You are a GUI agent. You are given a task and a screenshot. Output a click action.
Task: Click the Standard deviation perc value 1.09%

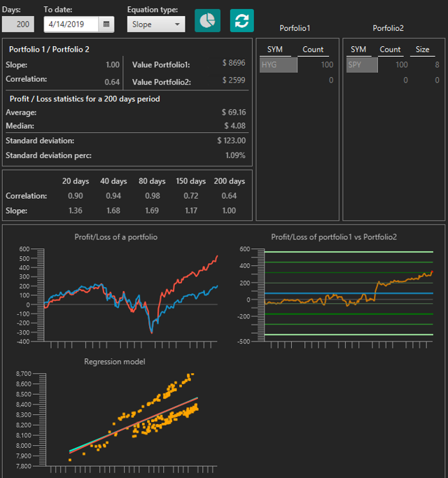pyautogui.click(x=235, y=155)
